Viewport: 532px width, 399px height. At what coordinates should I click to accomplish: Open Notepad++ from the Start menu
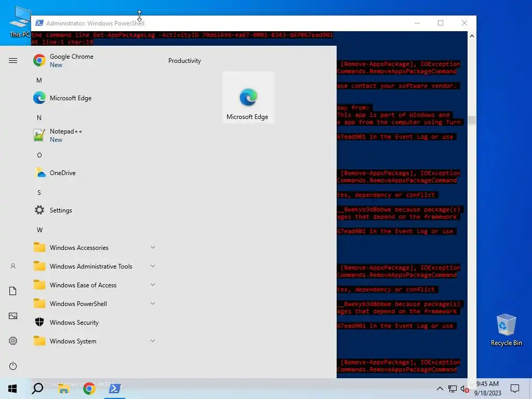[95, 136]
